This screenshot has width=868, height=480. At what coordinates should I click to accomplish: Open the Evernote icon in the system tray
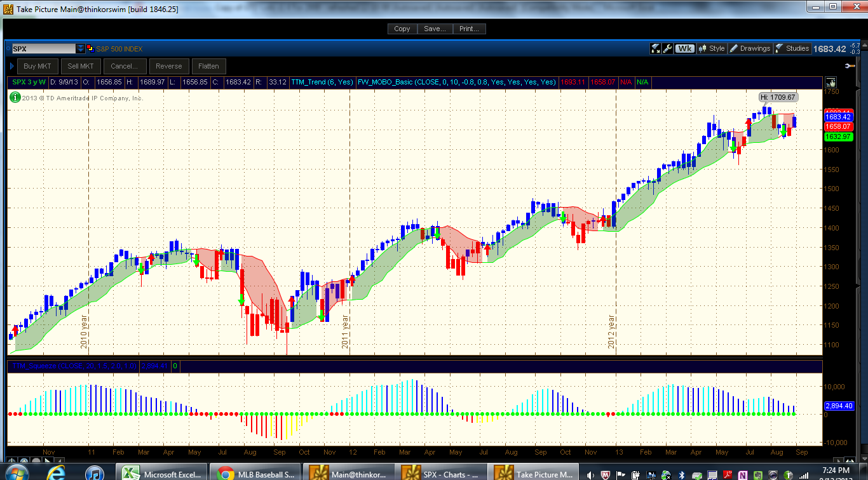tap(757, 474)
